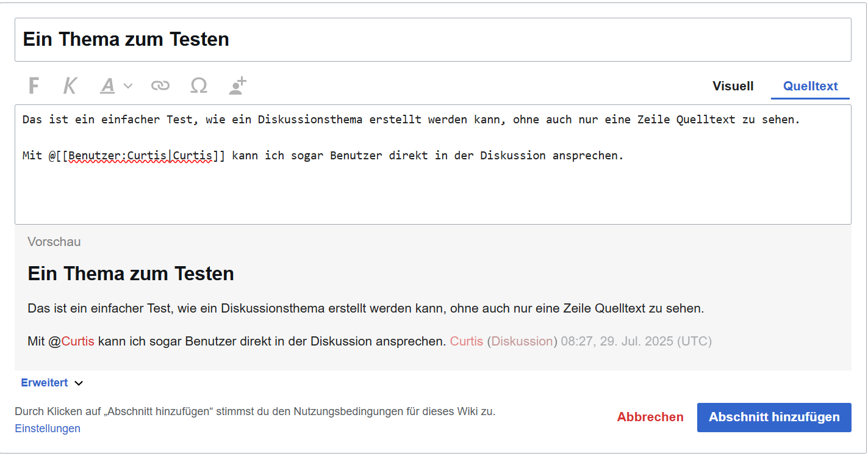Click the first line in the source editor
The width and height of the screenshot is (868, 456).
[411, 120]
